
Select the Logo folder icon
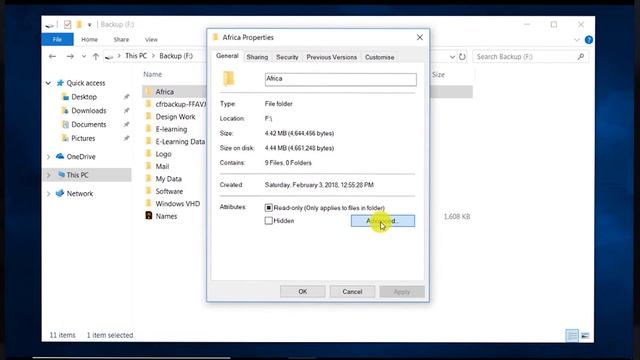click(149, 153)
